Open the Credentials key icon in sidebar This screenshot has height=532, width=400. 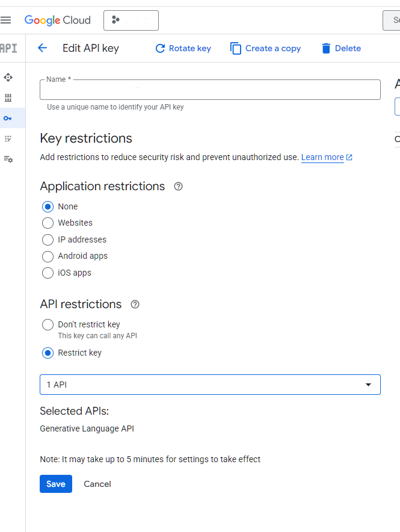click(8, 119)
